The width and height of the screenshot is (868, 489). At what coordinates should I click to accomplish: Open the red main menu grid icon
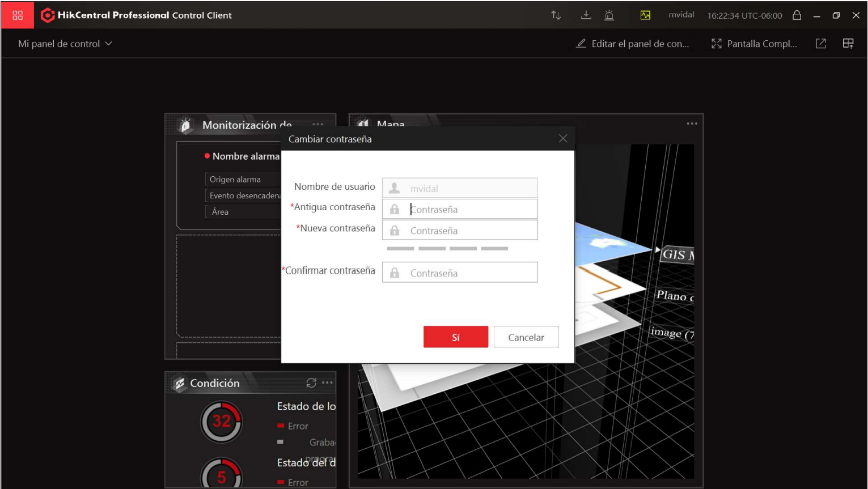pyautogui.click(x=18, y=15)
